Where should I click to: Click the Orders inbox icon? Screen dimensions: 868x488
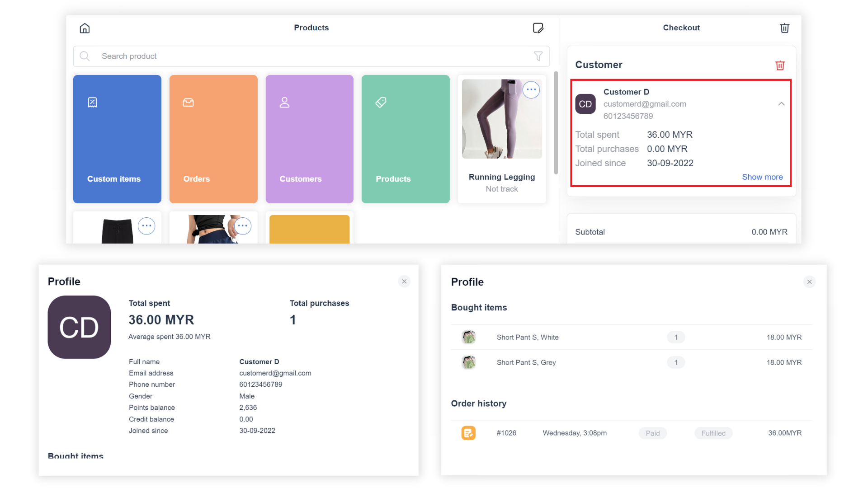click(x=189, y=103)
